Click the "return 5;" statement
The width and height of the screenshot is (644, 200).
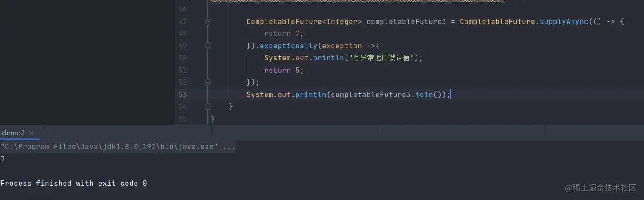click(x=284, y=70)
